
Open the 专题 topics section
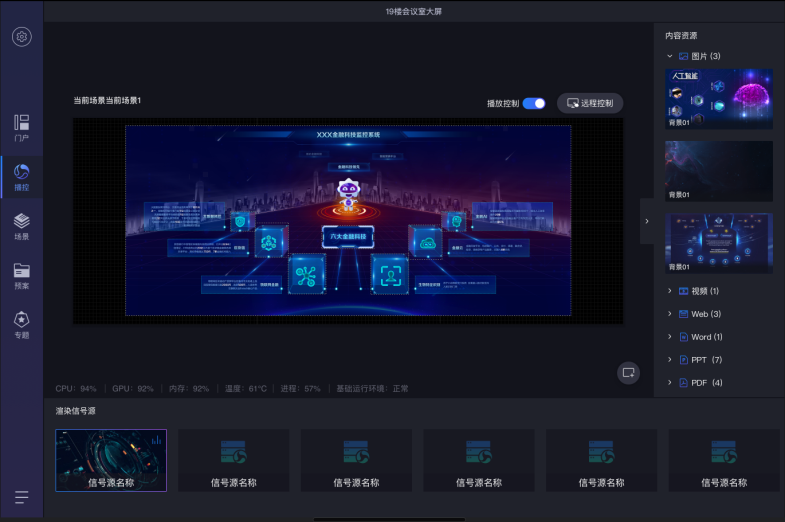point(22,324)
